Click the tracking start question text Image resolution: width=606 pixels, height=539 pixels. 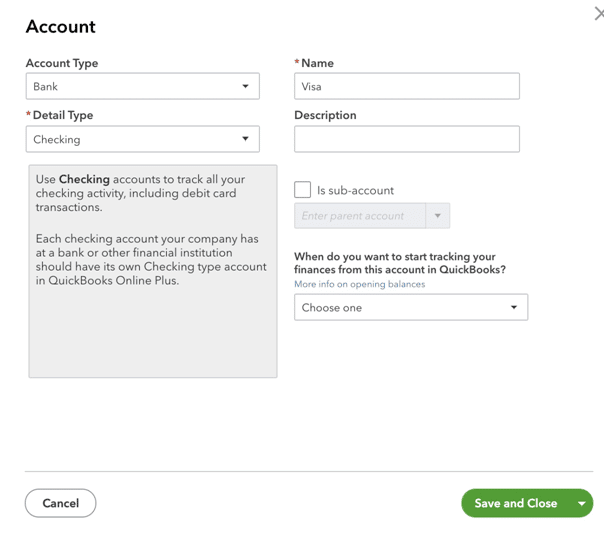point(400,263)
